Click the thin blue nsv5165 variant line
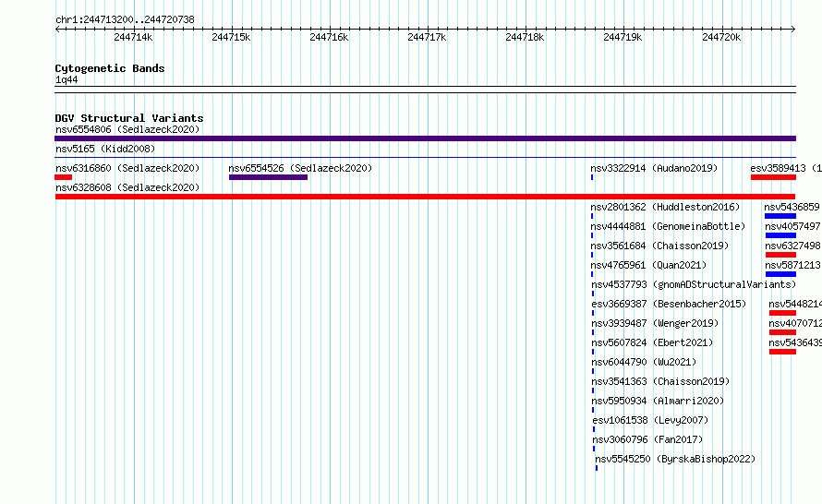This screenshot has width=822, height=504. click(425, 157)
